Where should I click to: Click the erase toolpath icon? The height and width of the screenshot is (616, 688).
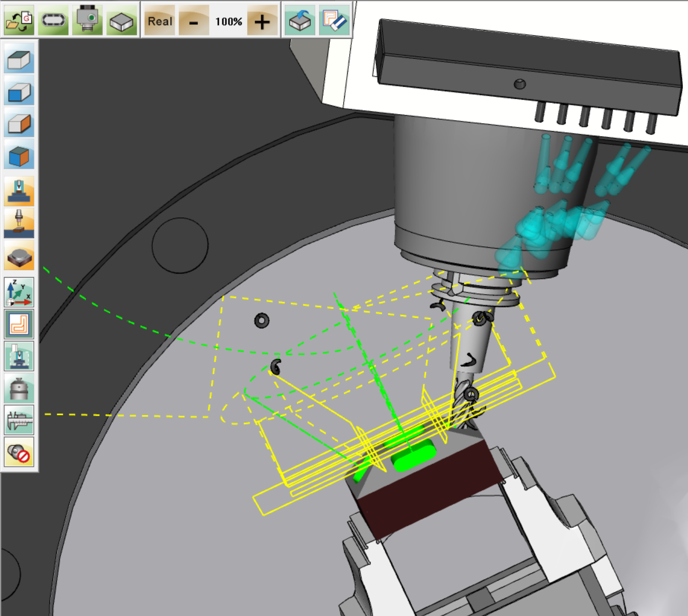334,20
